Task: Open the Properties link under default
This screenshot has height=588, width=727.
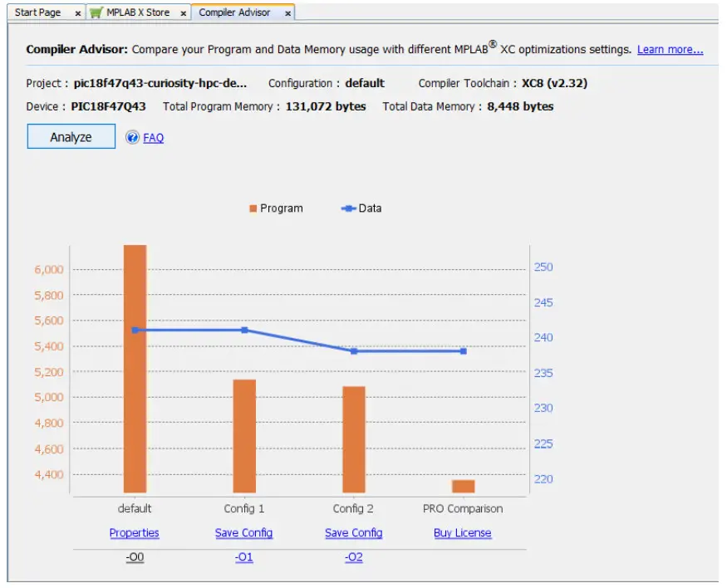Action: pos(134,533)
